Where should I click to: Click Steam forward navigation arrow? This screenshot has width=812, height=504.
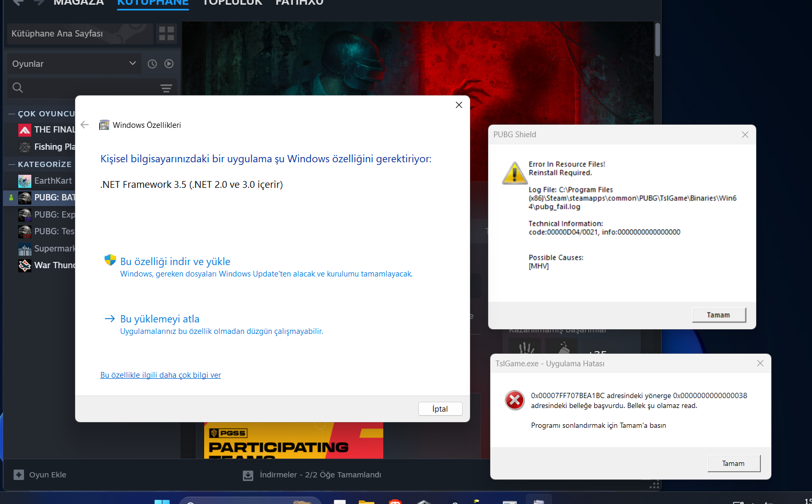tap(39, 2)
